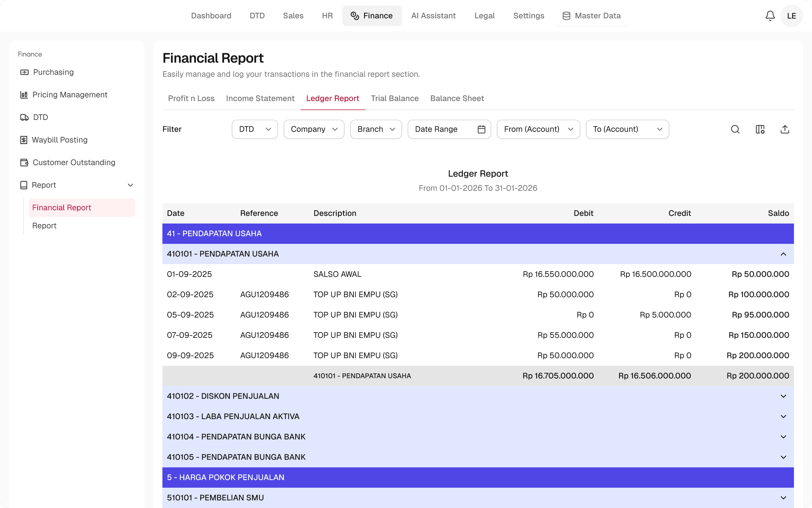Open the AI Assistant menu item
Image resolution: width=812 pixels, height=508 pixels.
coord(434,16)
